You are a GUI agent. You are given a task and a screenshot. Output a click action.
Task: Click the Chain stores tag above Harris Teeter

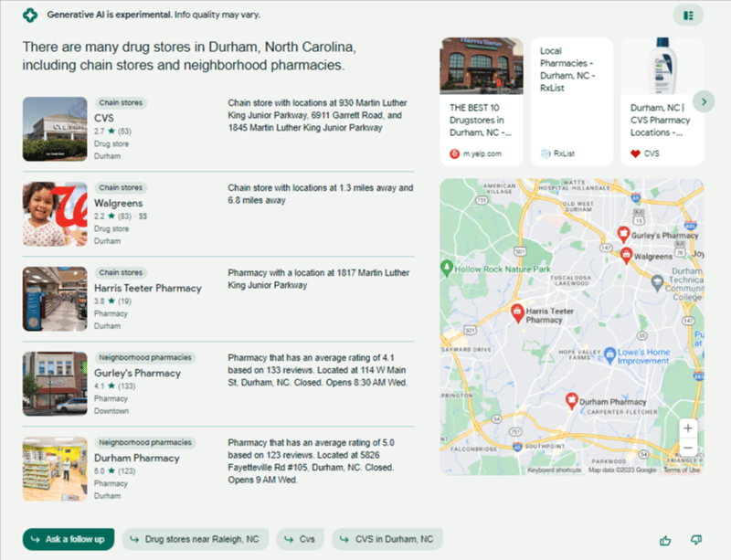(121, 272)
